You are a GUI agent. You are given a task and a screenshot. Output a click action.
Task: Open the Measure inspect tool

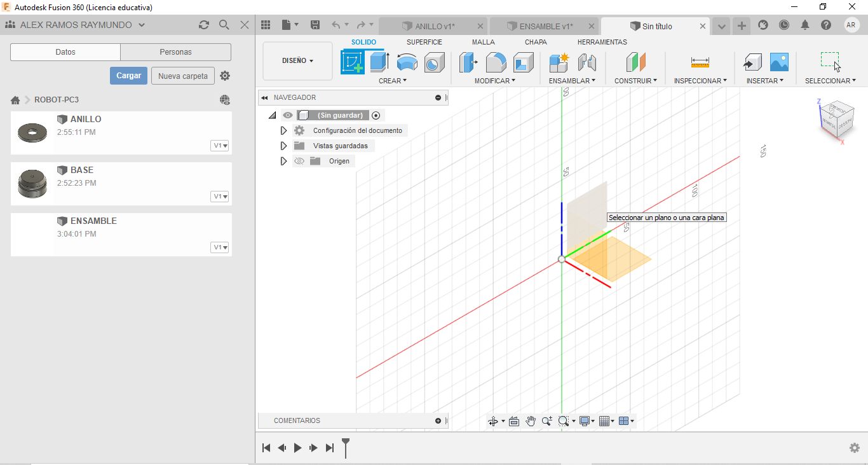700,62
